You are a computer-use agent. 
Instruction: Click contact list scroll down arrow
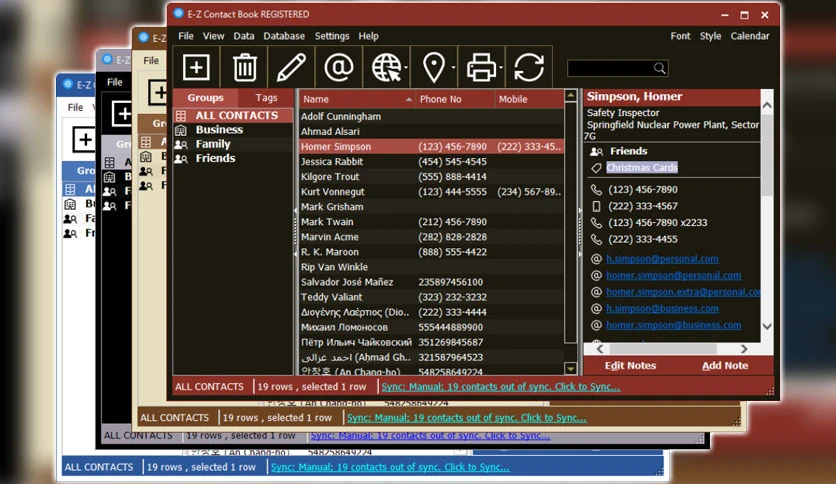570,368
